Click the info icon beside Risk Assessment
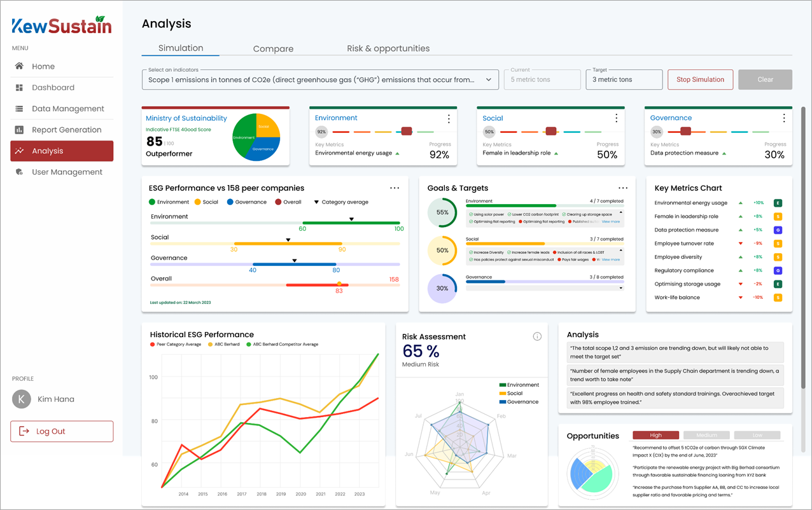 (536, 336)
